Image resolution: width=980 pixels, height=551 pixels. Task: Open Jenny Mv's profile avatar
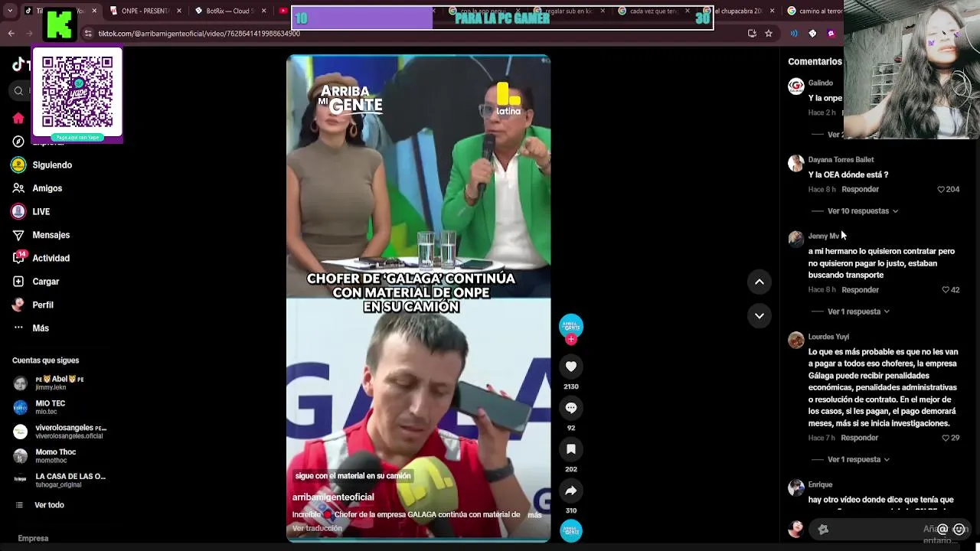click(x=796, y=239)
